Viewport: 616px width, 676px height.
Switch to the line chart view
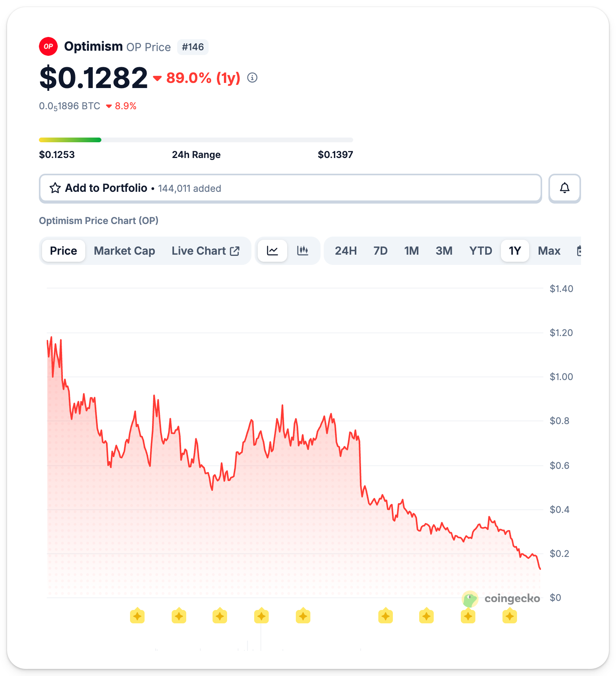[x=273, y=251]
